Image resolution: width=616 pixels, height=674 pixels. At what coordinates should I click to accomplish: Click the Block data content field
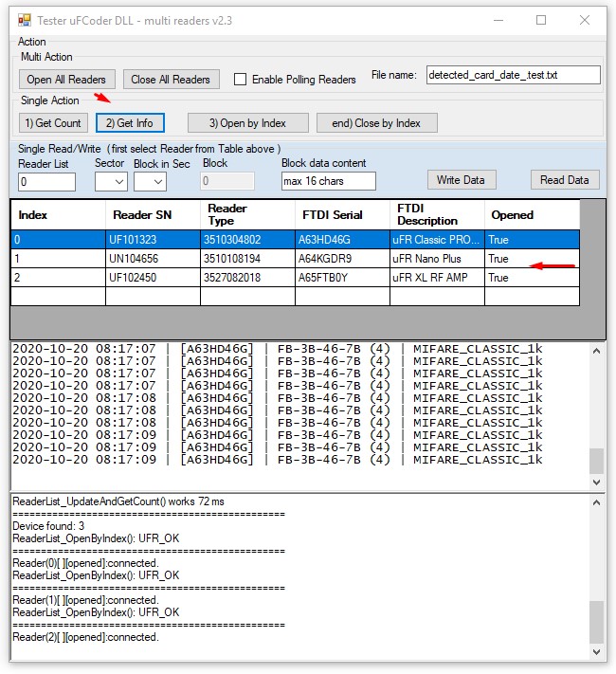coord(328,181)
